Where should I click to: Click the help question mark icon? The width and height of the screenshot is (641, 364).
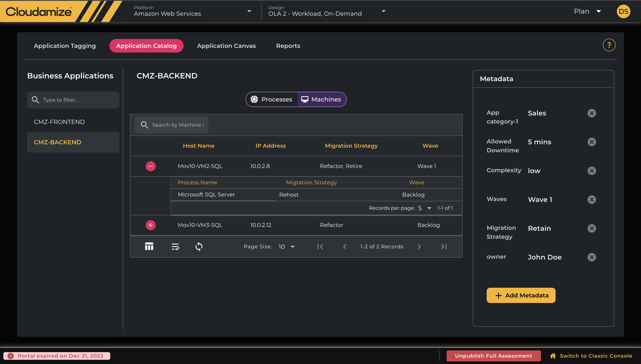point(609,45)
